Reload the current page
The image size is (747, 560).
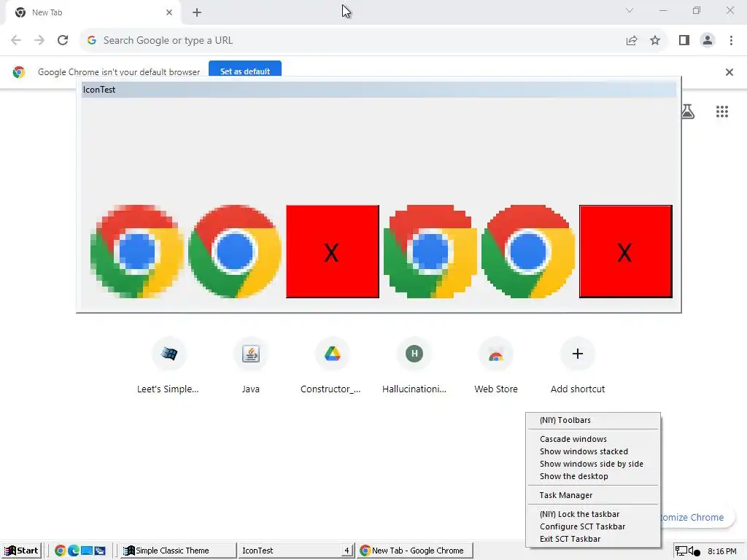coord(63,41)
